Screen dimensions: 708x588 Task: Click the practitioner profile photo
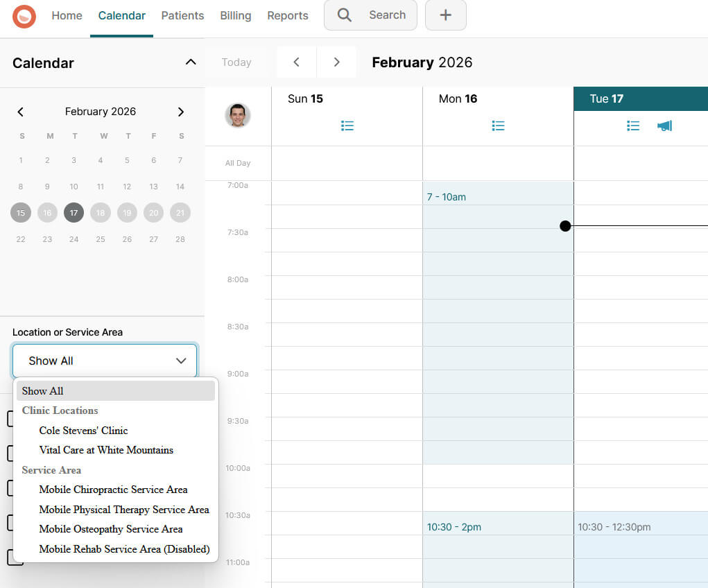tap(238, 115)
